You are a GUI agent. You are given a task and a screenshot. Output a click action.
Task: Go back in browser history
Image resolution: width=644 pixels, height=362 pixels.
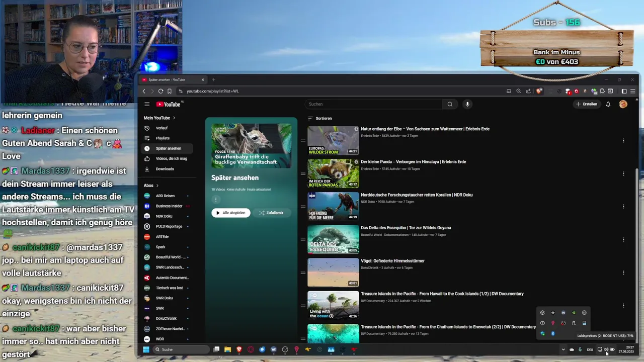pos(144,91)
